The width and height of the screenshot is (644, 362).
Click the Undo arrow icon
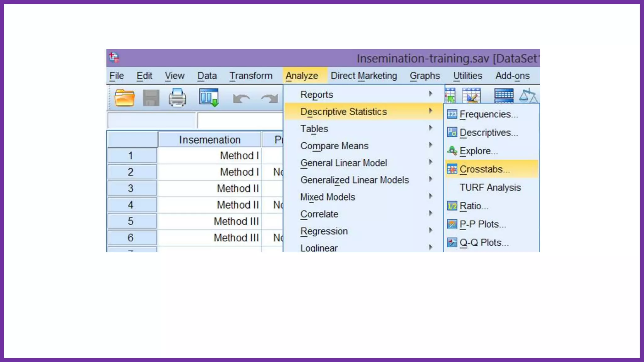(x=241, y=99)
